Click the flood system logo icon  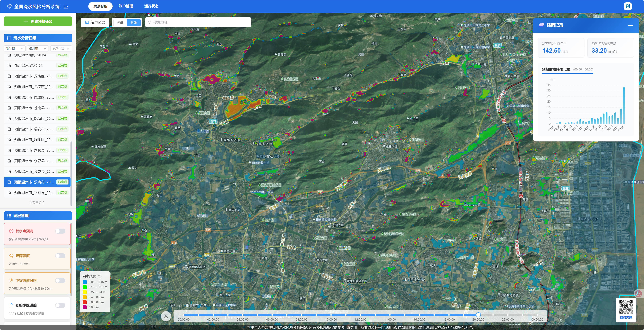[x=10, y=7]
